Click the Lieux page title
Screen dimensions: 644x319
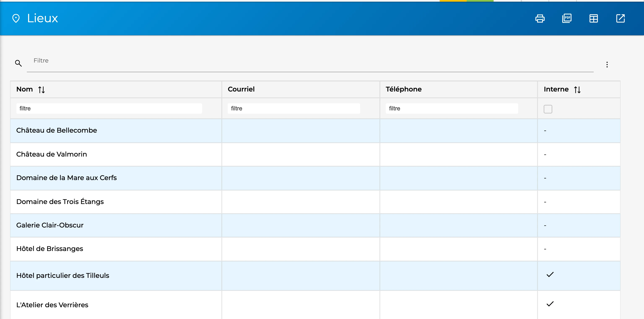[x=43, y=18]
